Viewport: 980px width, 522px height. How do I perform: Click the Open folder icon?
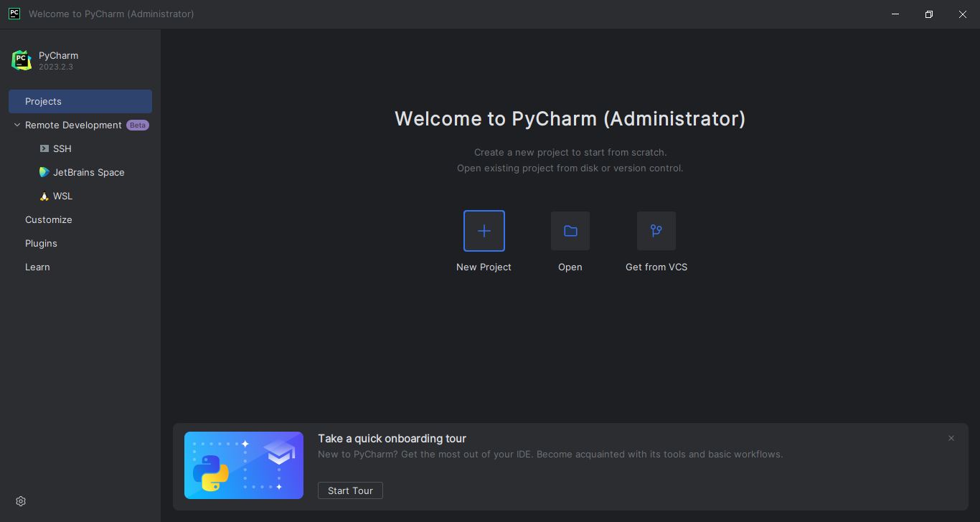pos(570,231)
